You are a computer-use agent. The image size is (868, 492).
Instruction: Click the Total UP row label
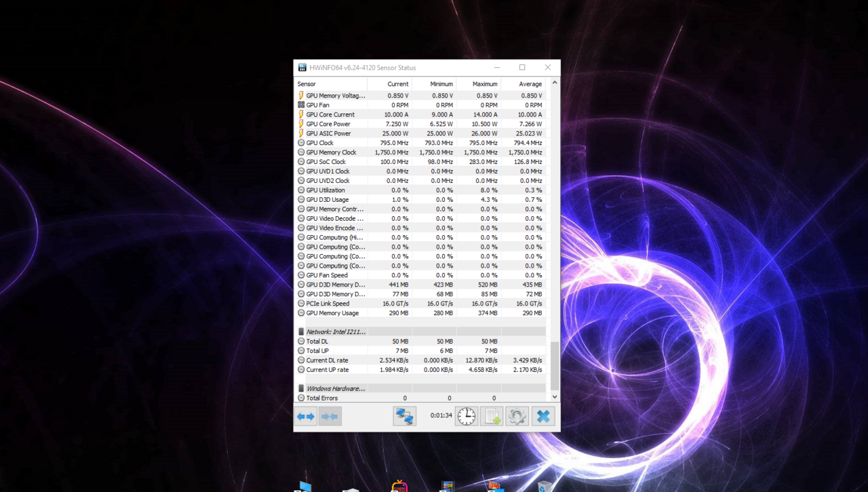tap(317, 351)
